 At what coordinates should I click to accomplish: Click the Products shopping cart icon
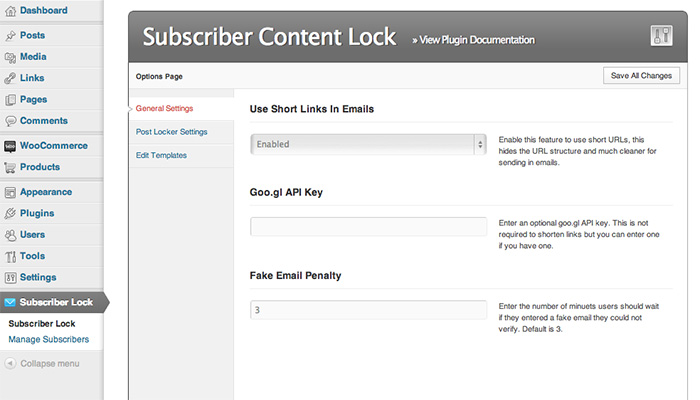point(10,167)
